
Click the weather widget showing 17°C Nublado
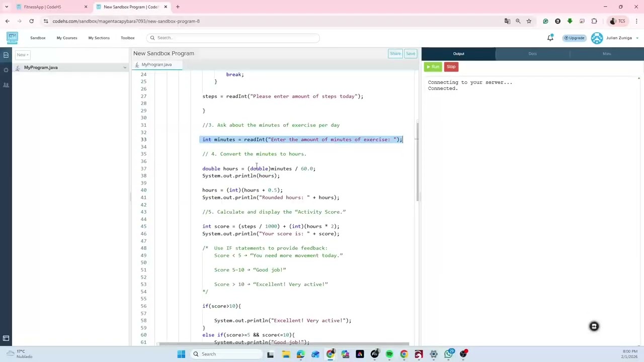click(x=20, y=354)
